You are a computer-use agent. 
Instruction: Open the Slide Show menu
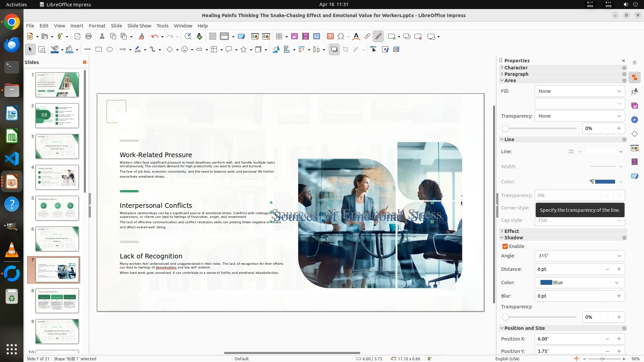click(x=139, y=26)
